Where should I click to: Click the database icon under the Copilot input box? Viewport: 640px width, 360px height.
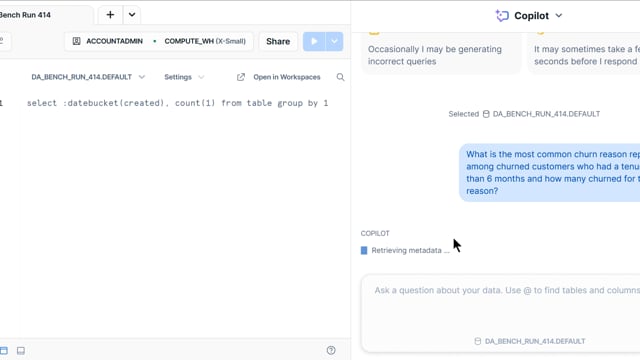pos(478,341)
